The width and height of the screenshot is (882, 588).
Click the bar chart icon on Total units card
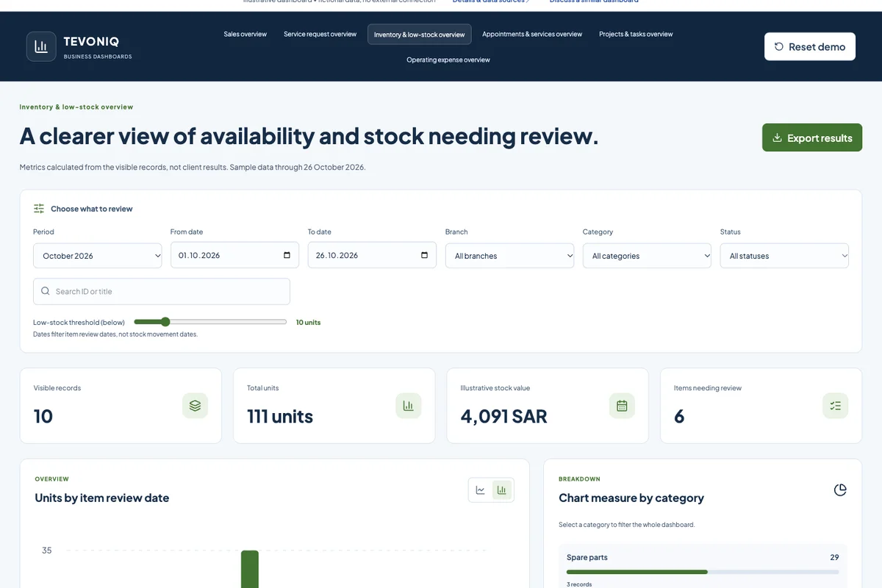[409, 406]
